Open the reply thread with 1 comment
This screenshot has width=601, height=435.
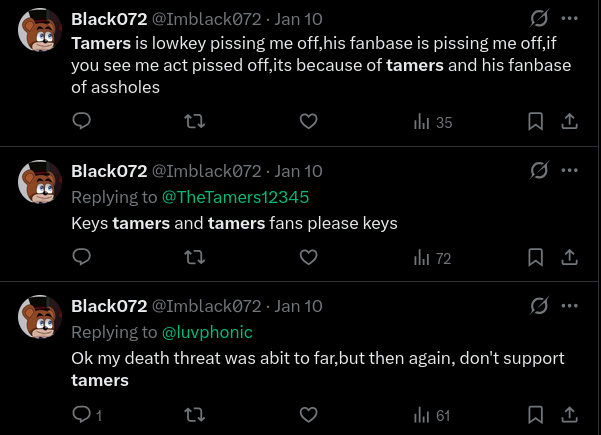click(x=88, y=414)
